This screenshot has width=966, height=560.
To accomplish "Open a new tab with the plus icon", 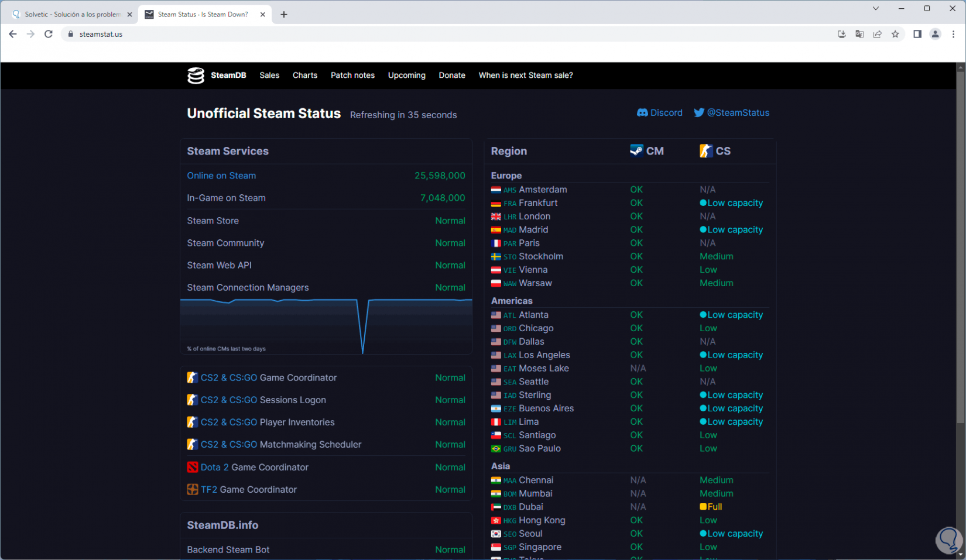I will click(284, 15).
